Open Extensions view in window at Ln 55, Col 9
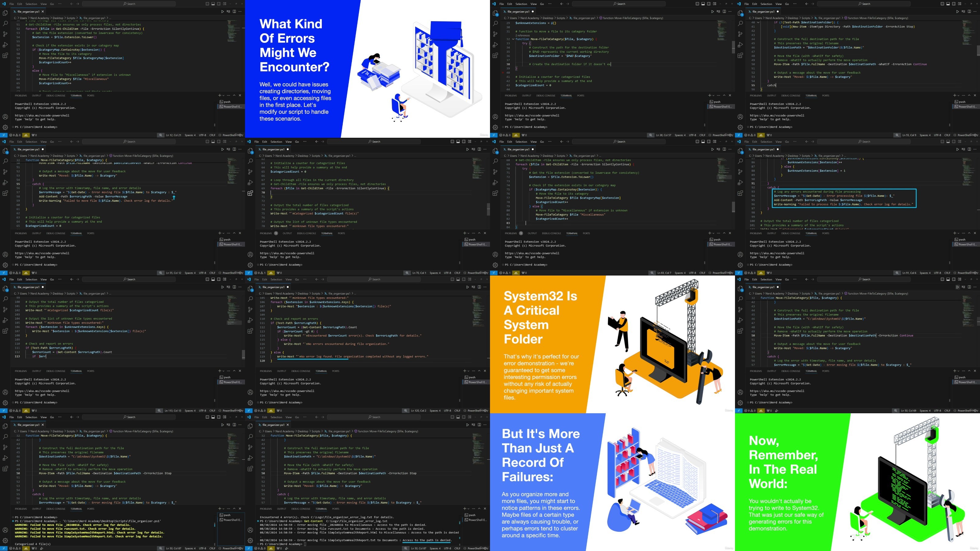980x551 pixels. pos(740,55)
